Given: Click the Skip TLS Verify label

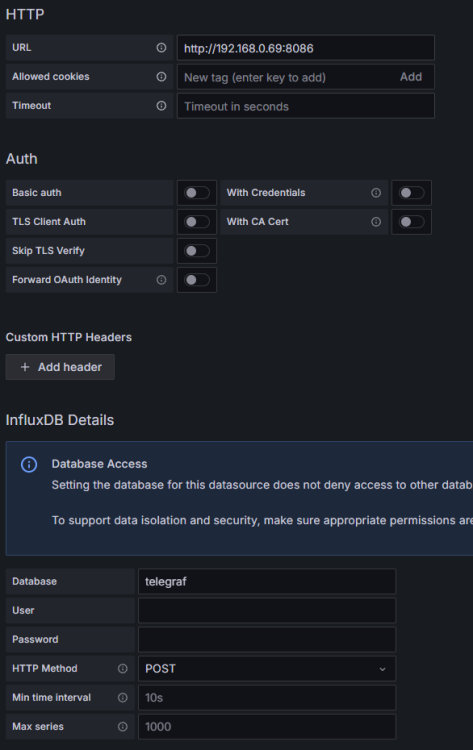Looking at the screenshot, I should point(48,251).
